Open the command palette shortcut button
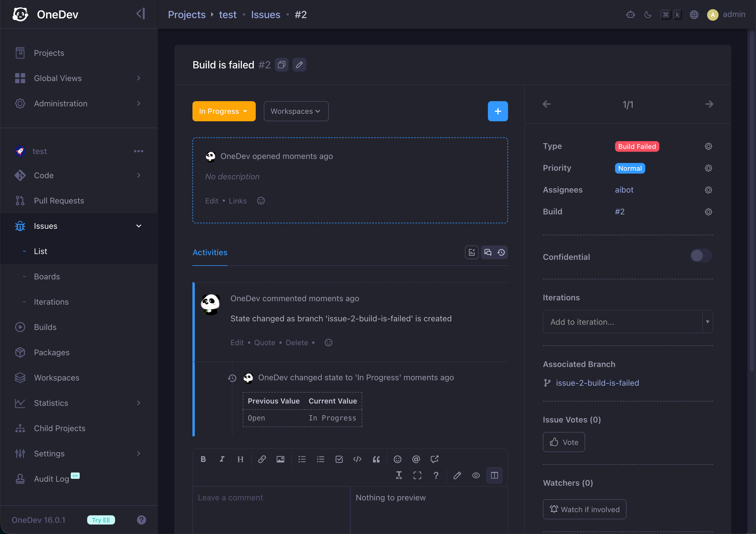 click(671, 14)
